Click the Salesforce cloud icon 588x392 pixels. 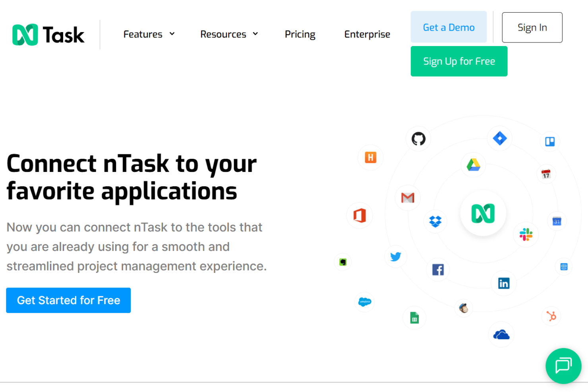(365, 302)
